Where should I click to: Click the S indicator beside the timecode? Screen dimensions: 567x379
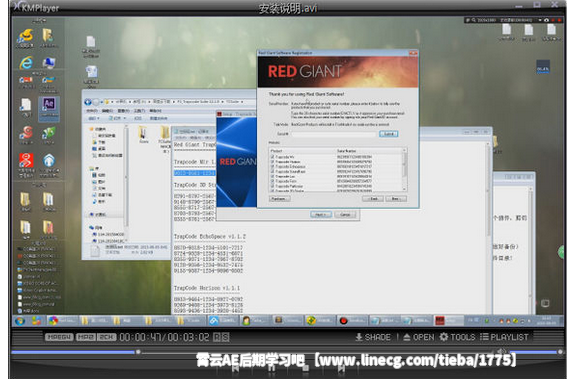[225, 337]
